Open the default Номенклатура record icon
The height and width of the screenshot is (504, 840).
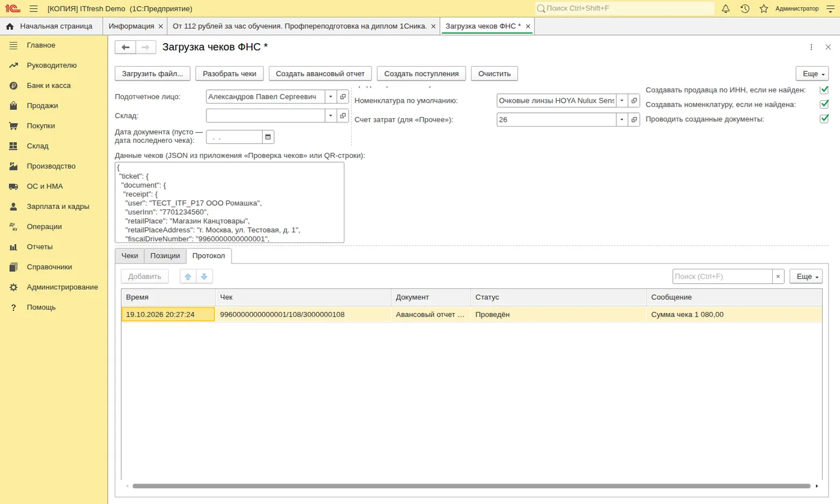634,101
